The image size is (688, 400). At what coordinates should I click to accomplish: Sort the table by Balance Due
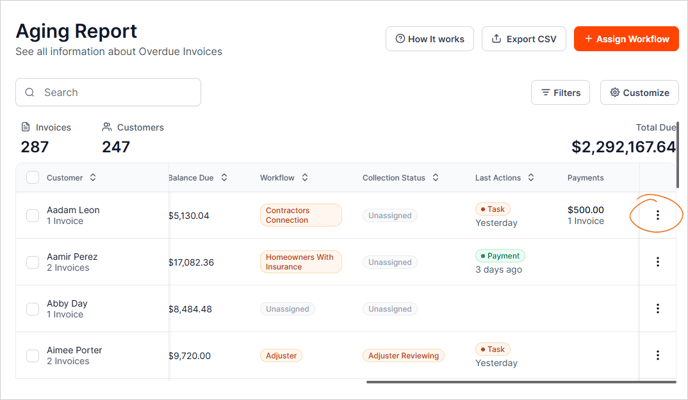224,178
